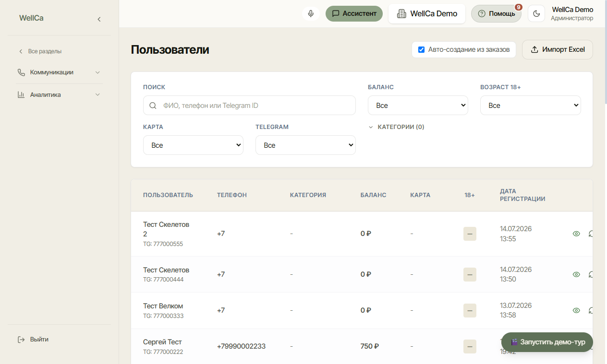Click the page vertical scrollbar
The image size is (607, 364).
point(605,53)
